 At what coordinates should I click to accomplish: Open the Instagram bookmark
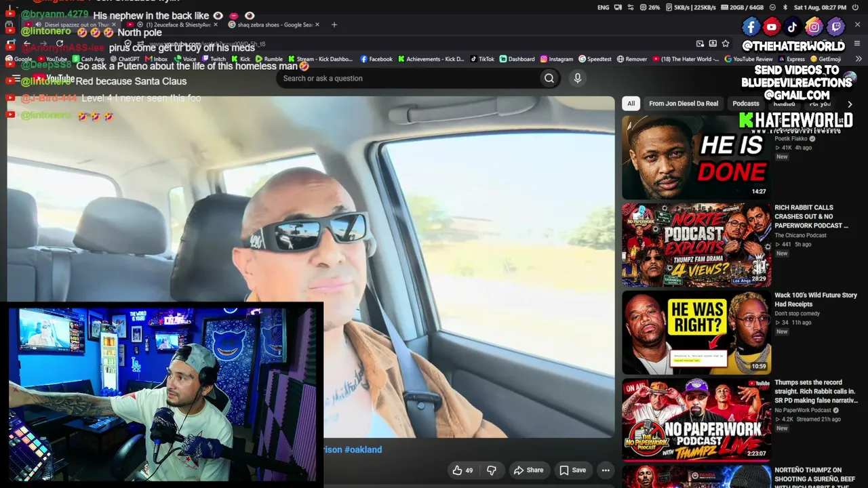tap(557, 59)
